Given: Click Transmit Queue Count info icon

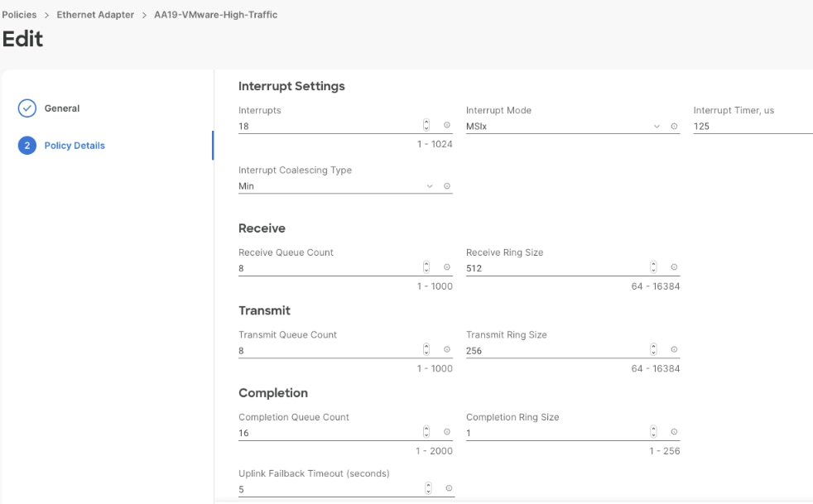Looking at the screenshot, I should [445, 350].
